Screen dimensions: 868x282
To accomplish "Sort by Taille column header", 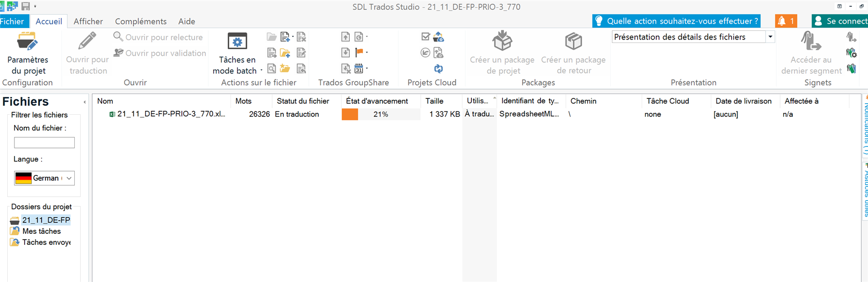I will (441, 101).
